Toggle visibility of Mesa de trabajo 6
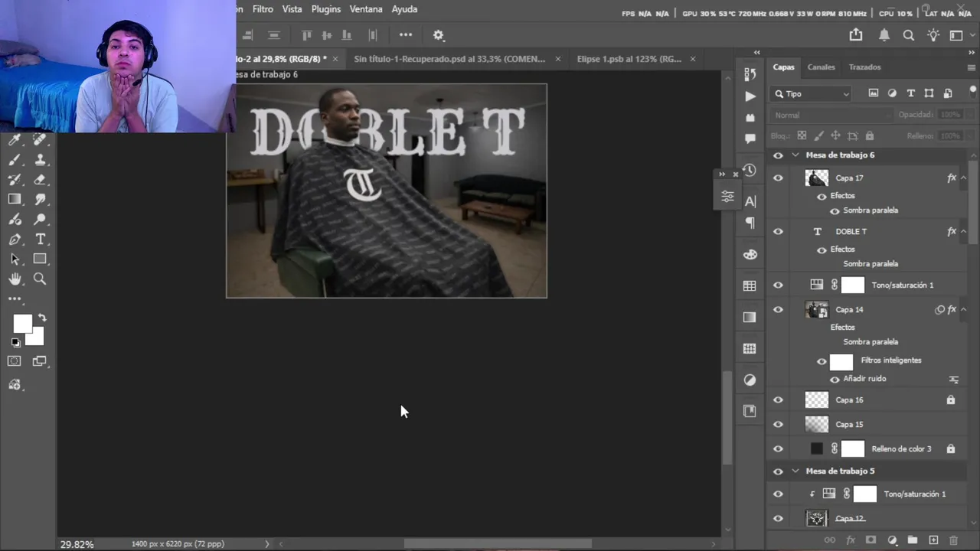 coord(778,155)
